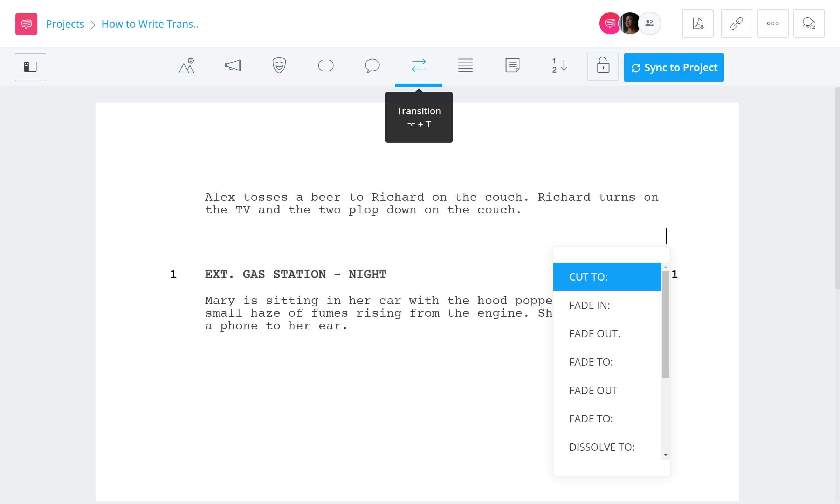Select DISSOLVE TO: from transition list

pyautogui.click(x=602, y=447)
